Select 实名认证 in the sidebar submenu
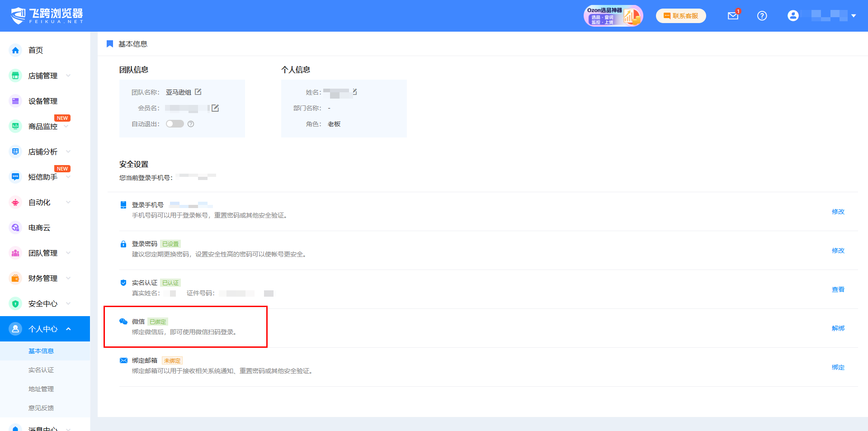 point(41,370)
